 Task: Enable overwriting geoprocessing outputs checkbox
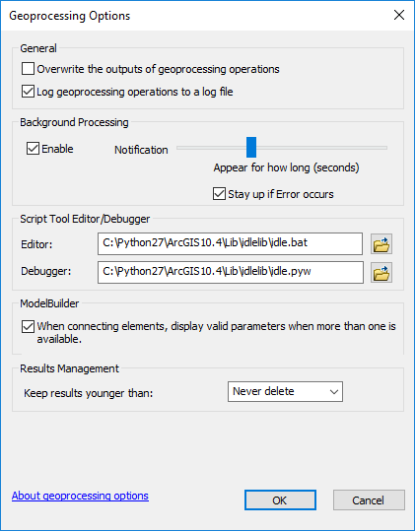(x=28, y=69)
